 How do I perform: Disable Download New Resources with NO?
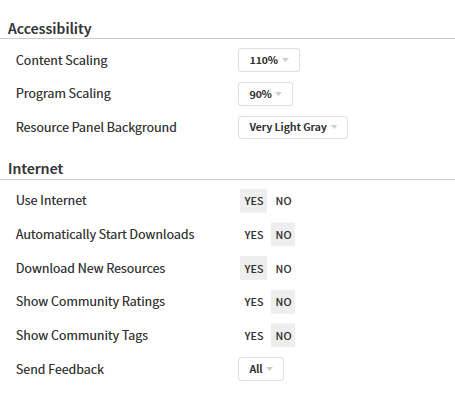(x=283, y=268)
